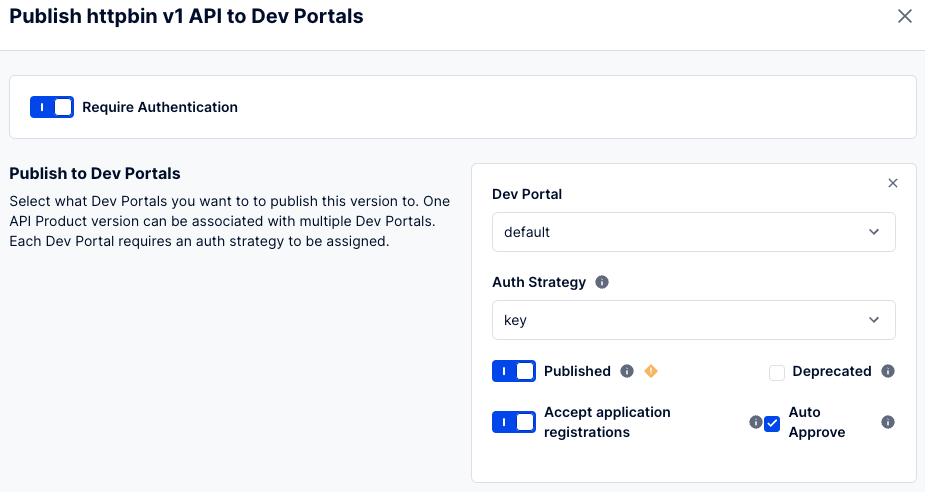Click the Auto Approve label text
The image size is (925, 492).
click(x=817, y=422)
